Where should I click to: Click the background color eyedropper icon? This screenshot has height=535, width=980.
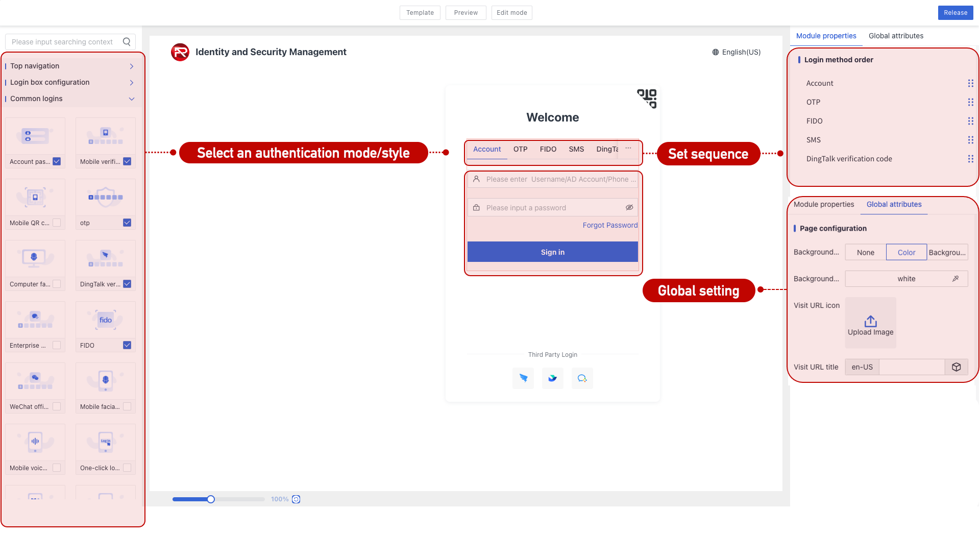[x=955, y=279]
